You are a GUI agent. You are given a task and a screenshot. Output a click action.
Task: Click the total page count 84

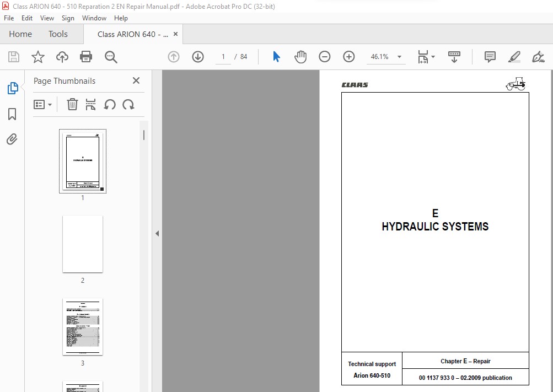tap(243, 57)
